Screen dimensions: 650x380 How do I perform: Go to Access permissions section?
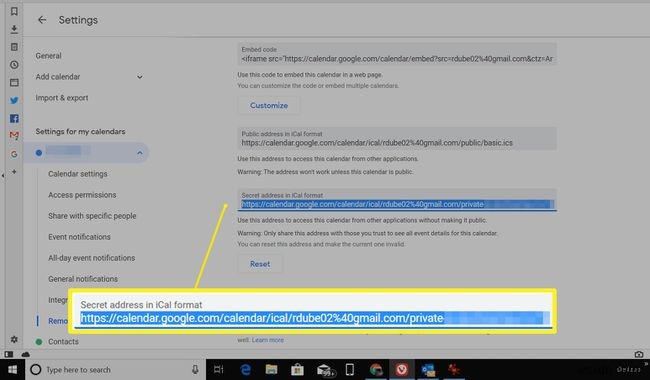click(82, 195)
